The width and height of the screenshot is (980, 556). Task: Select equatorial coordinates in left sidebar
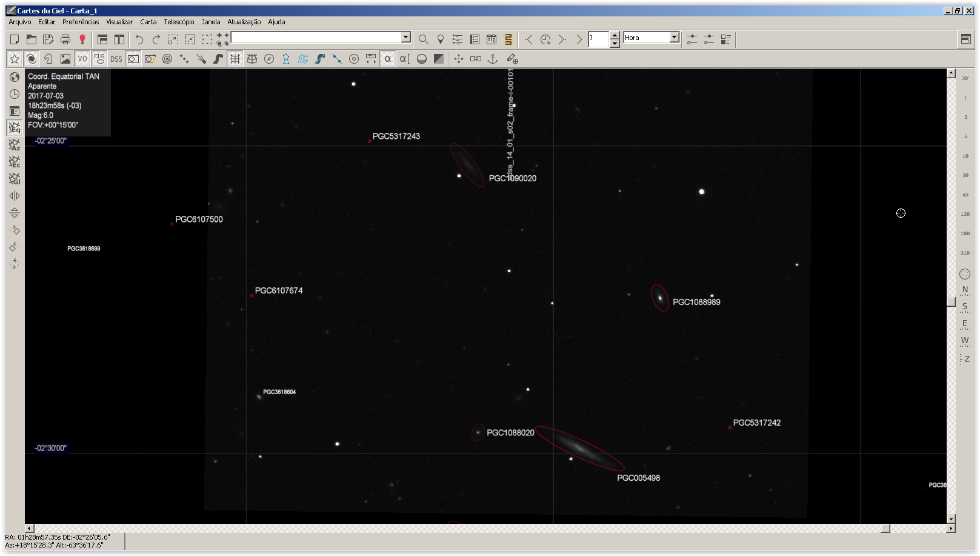(15, 128)
